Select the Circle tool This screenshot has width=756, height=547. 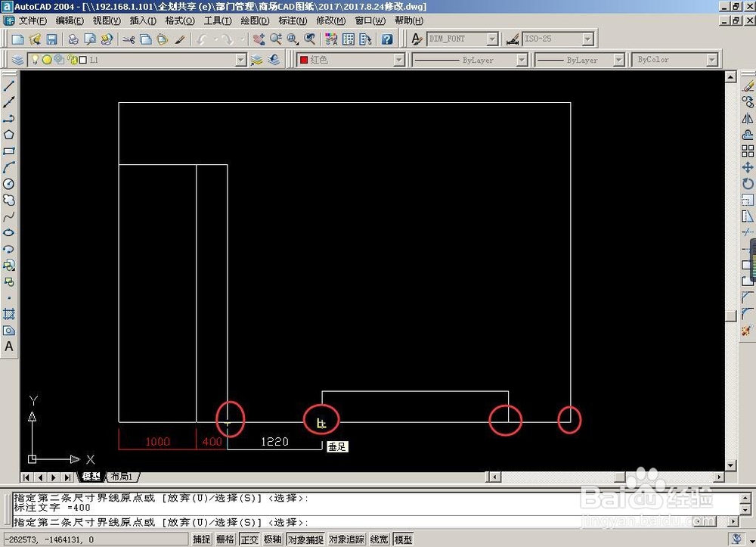pyautogui.click(x=8, y=184)
